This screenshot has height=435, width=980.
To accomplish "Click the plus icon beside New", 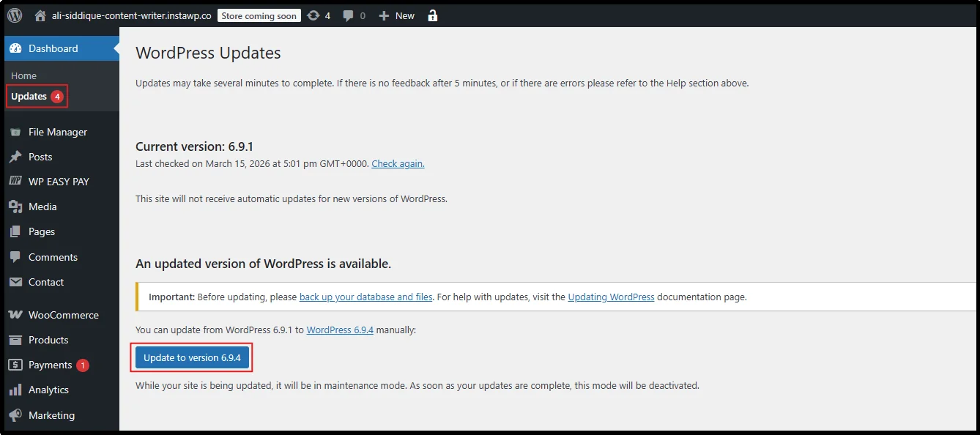I will [x=384, y=15].
